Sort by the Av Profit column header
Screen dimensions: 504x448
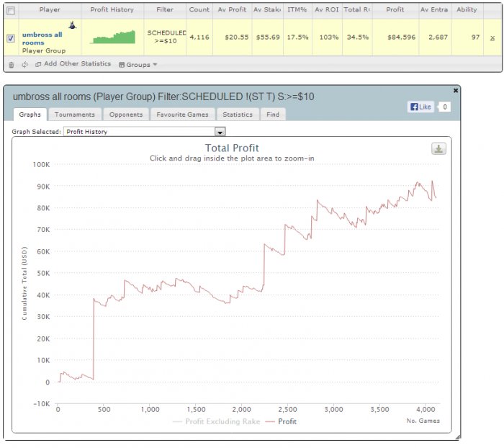[232, 9]
